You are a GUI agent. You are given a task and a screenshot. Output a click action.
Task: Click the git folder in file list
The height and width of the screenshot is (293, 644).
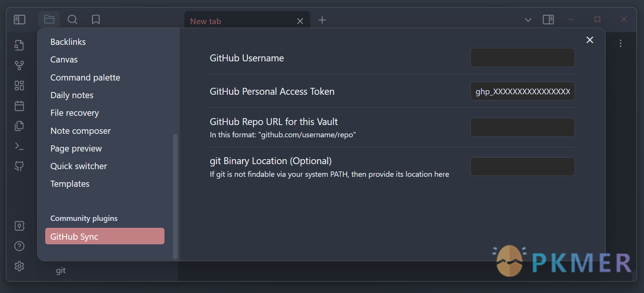(61, 270)
